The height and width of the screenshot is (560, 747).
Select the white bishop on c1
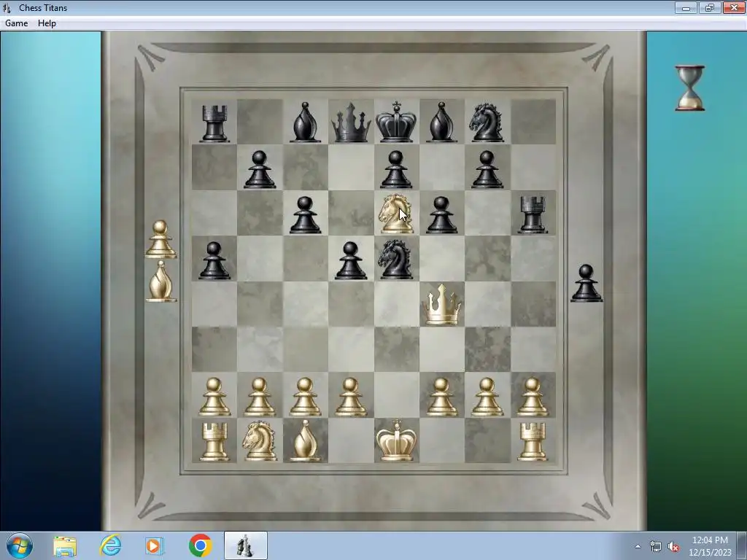pyautogui.click(x=305, y=441)
